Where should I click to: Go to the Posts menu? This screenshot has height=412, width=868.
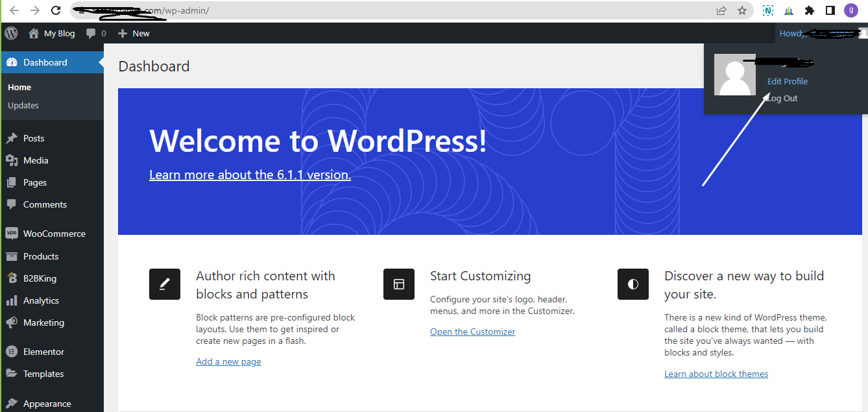coord(34,138)
